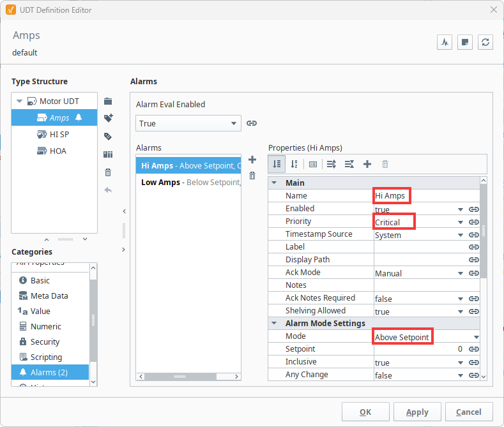This screenshot has width=504, height=427.
Task: Collapse left panel with left chevron
Action: 124,211
